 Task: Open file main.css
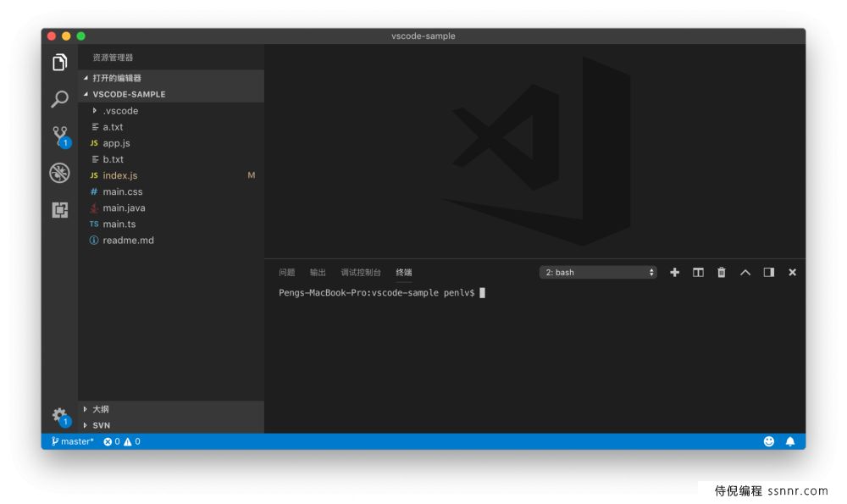171,191
